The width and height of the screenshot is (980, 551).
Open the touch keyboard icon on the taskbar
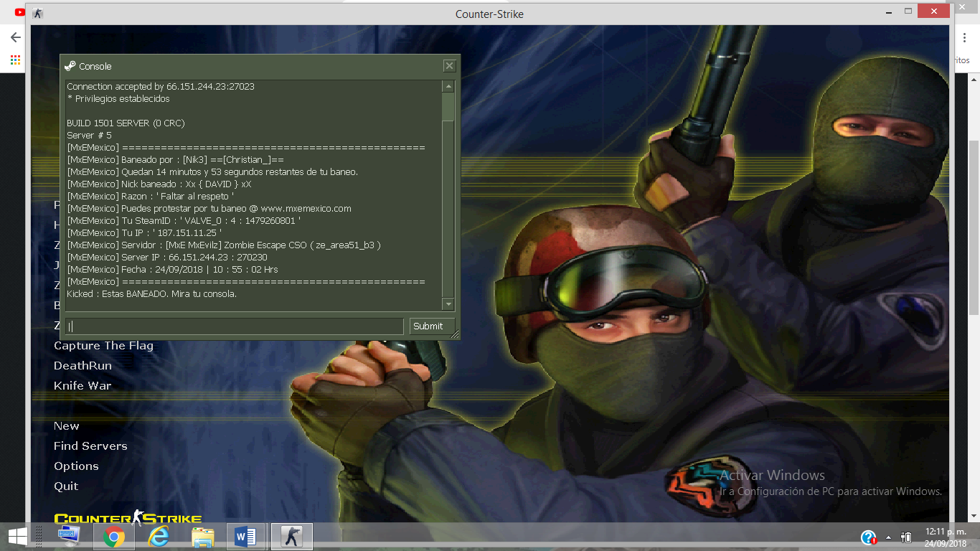pyautogui.click(x=69, y=537)
